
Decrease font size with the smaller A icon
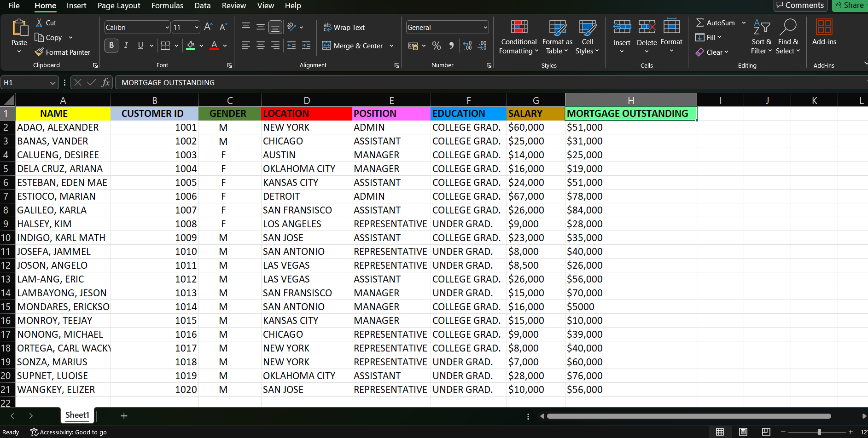[x=223, y=27]
